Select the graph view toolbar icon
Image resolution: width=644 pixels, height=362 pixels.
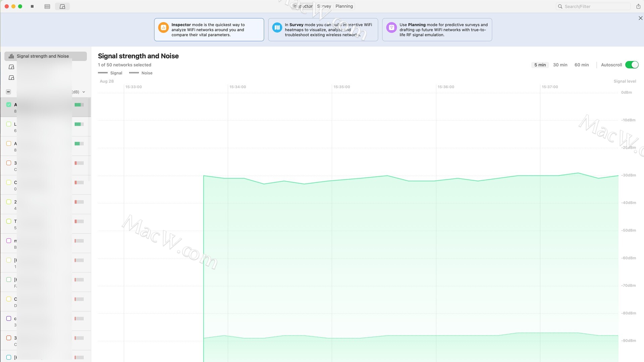point(62,6)
